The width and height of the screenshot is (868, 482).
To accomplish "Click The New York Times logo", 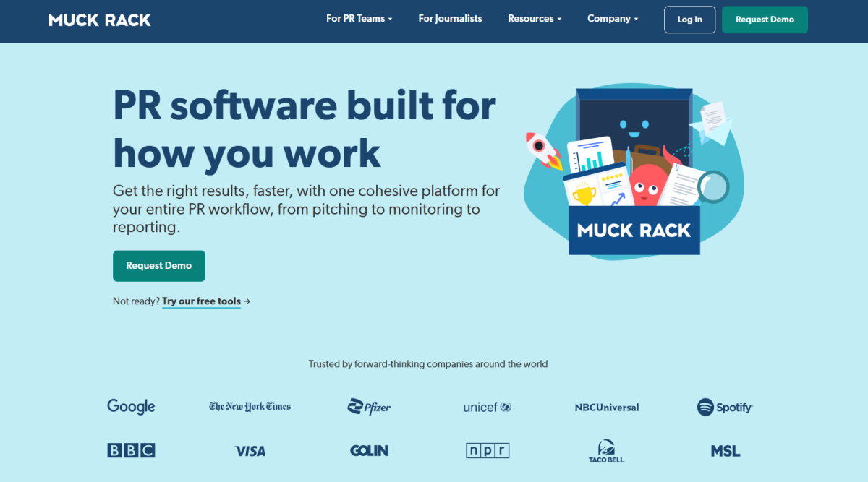I will [250, 407].
